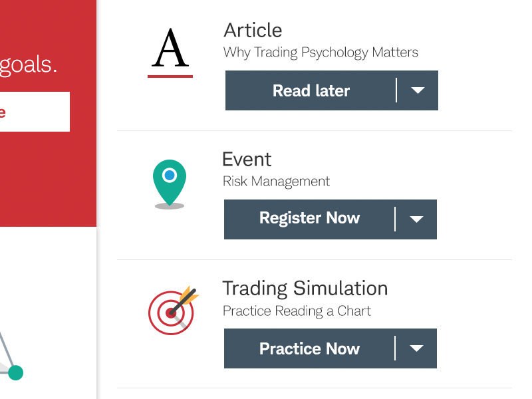Click the Article letter A icon
Image resolution: width=532 pixels, height=399 pixels.
point(170,52)
